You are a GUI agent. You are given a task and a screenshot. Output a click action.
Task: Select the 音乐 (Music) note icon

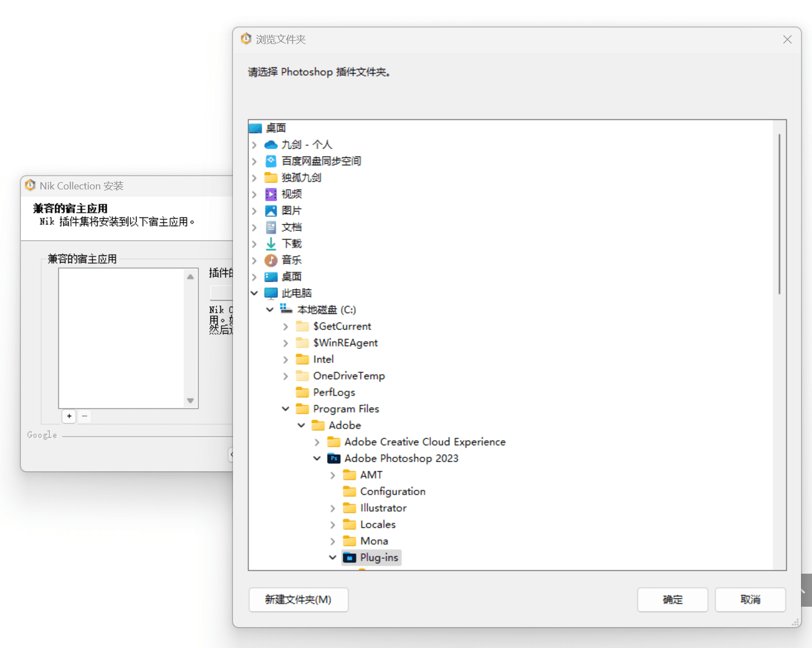click(x=270, y=260)
